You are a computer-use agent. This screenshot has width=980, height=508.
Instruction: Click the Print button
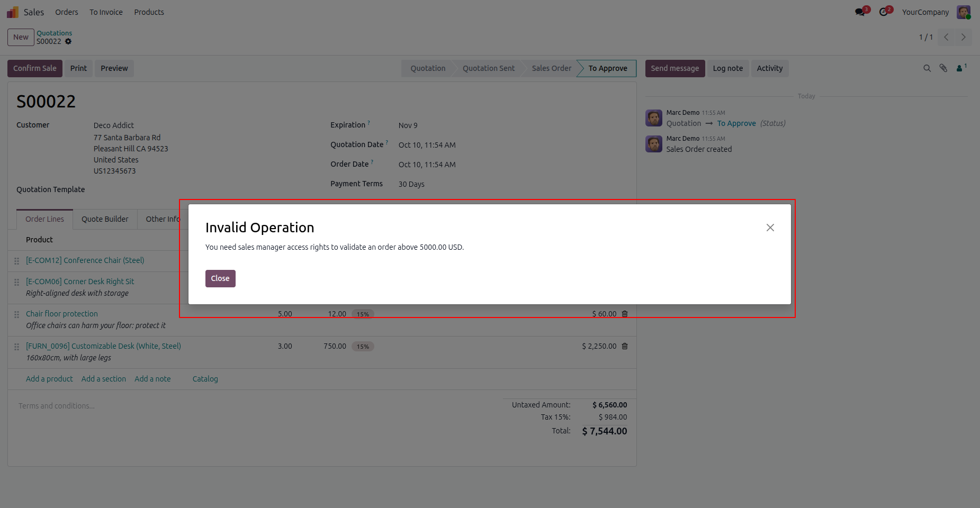78,68
